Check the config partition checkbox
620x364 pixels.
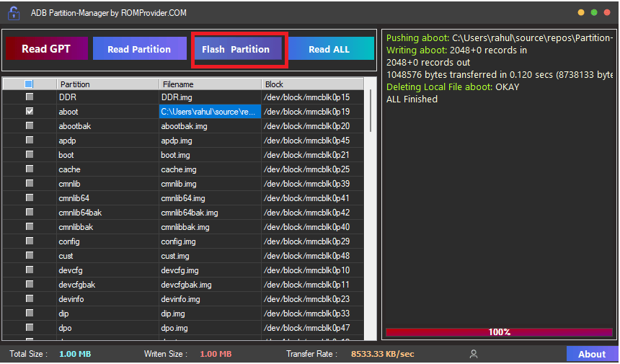(30, 241)
